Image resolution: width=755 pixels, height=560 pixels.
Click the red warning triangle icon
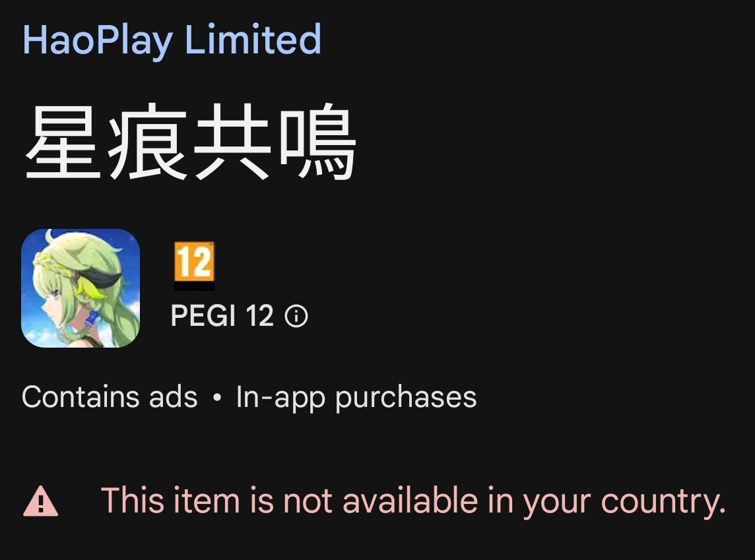40,501
